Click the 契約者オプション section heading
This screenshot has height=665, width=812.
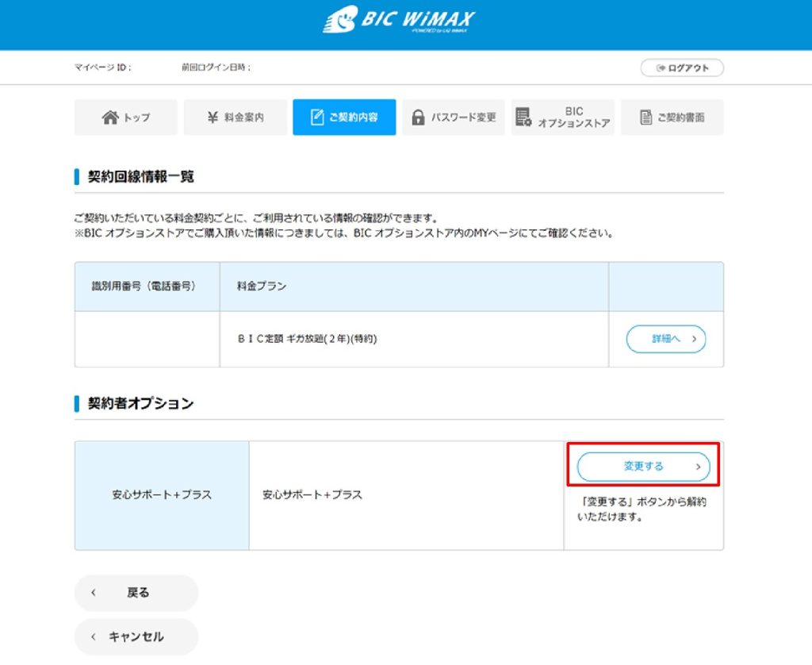pyautogui.click(x=141, y=404)
